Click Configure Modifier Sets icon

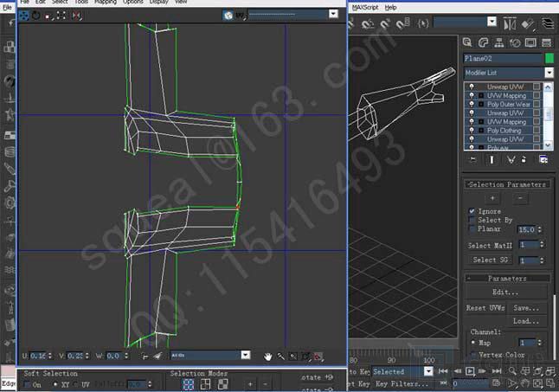pos(543,159)
